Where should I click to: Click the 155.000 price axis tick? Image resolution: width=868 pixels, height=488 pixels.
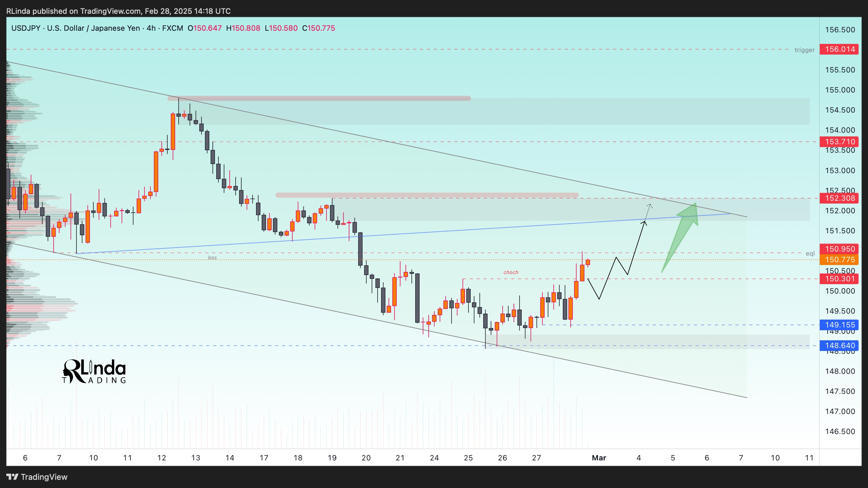click(840, 90)
